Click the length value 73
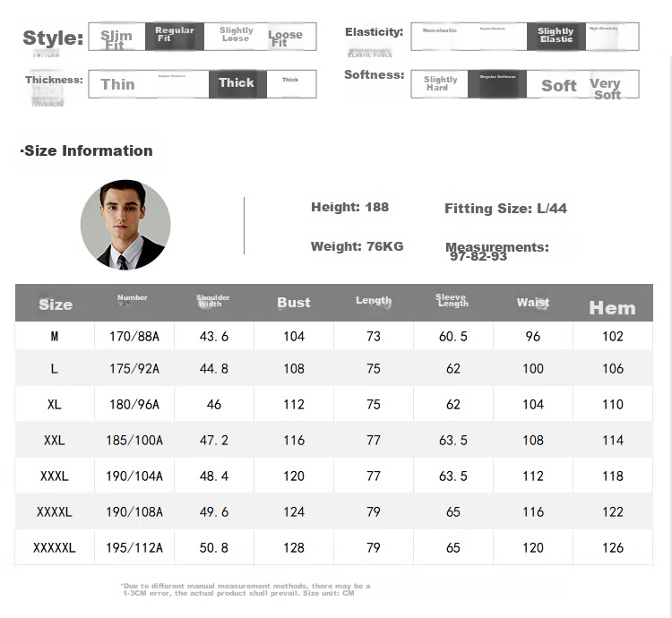This screenshot has height=618, width=672. tap(374, 337)
